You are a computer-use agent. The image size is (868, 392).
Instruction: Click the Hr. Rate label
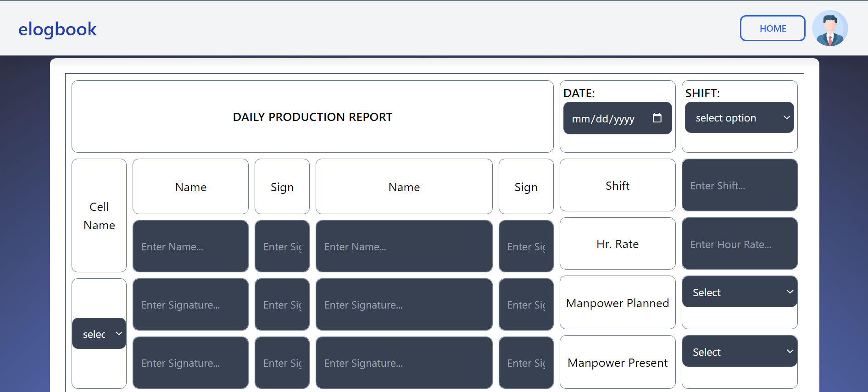click(618, 244)
